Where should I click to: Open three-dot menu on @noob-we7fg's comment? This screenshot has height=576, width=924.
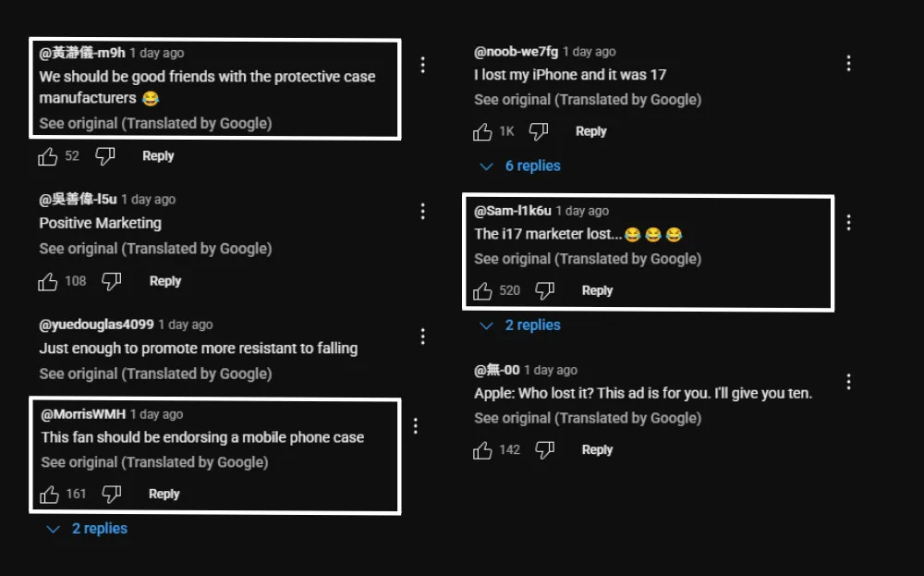pyautogui.click(x=848, y=63)
